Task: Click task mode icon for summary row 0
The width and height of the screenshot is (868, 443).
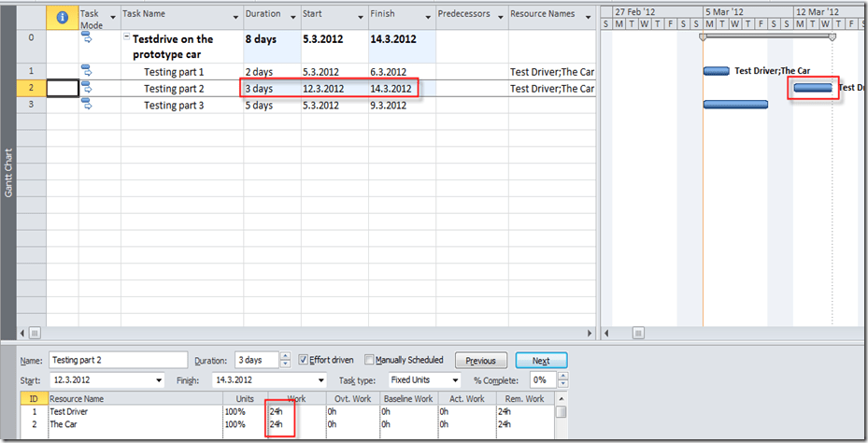Action: coord(87,38)
